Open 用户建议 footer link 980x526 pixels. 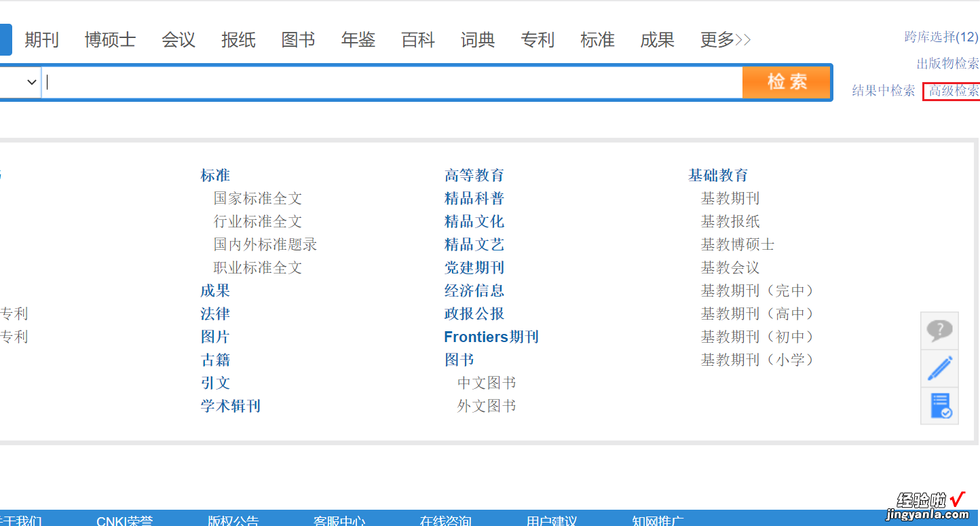[x=552, y=521]
